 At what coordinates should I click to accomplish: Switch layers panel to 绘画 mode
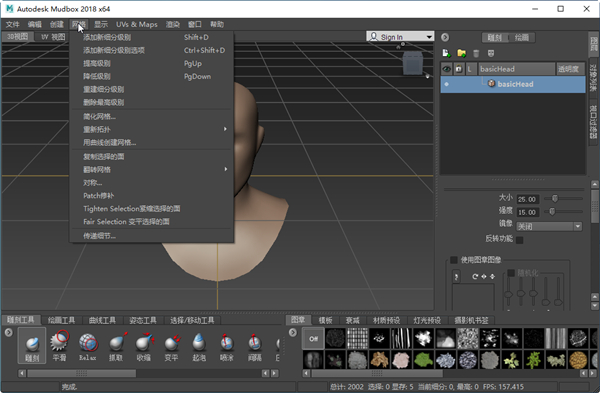coord(522,38)
